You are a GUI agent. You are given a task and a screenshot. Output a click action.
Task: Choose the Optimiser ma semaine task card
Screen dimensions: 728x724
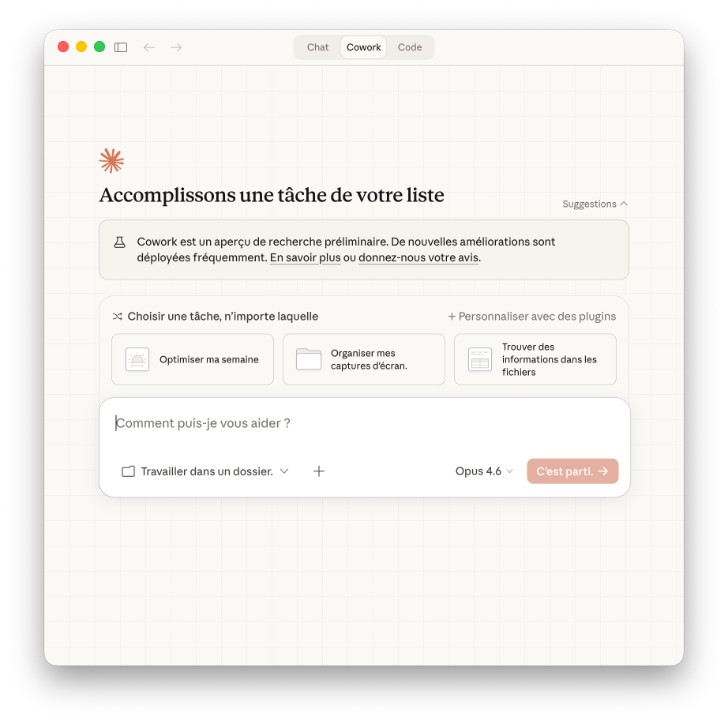tap(193, 359)
